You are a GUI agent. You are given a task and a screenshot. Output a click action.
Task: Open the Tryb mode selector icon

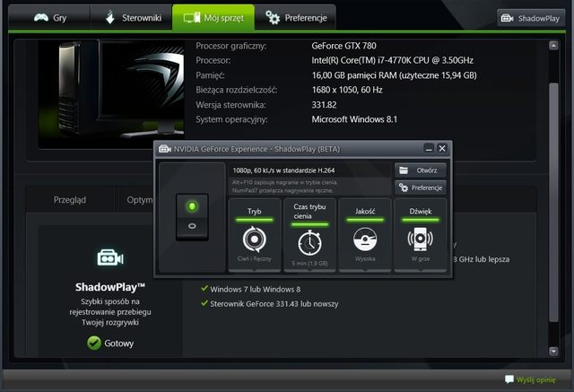point(255,241)
